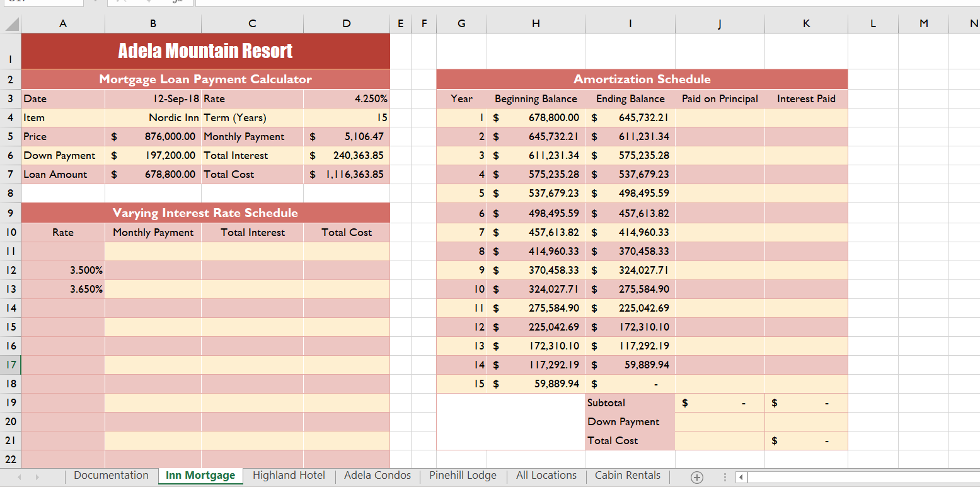Select the Subtotal label cell

[630, 403]
